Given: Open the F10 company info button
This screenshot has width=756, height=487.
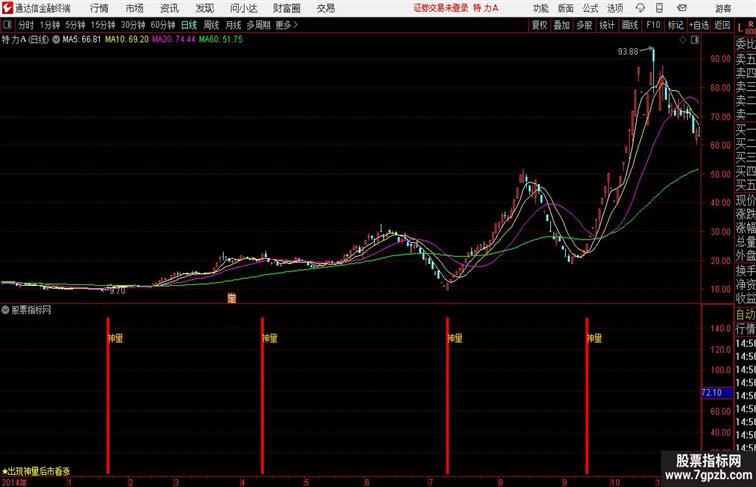Looking at the screenshot, I should [653, 25].
